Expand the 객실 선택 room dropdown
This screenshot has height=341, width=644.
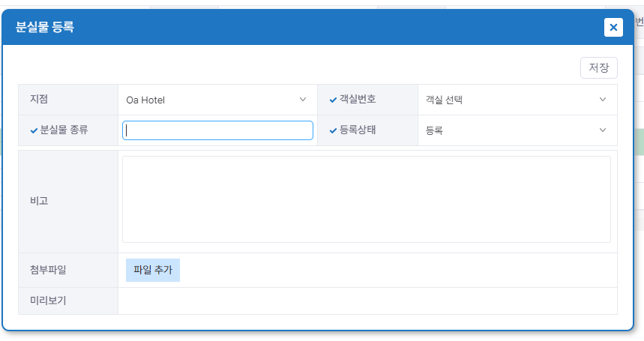pos(517,100)
